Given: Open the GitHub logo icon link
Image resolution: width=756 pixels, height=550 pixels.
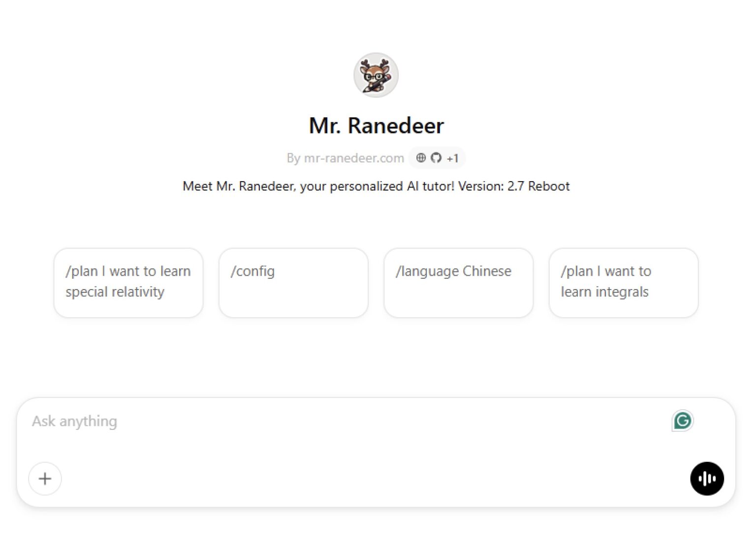Looking at the screenshot, I should coord(436,158).
